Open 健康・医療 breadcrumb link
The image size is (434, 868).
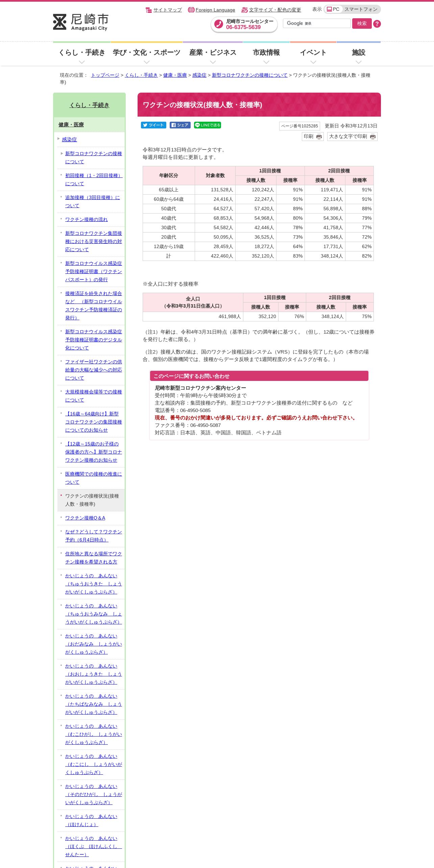(175, 75)
